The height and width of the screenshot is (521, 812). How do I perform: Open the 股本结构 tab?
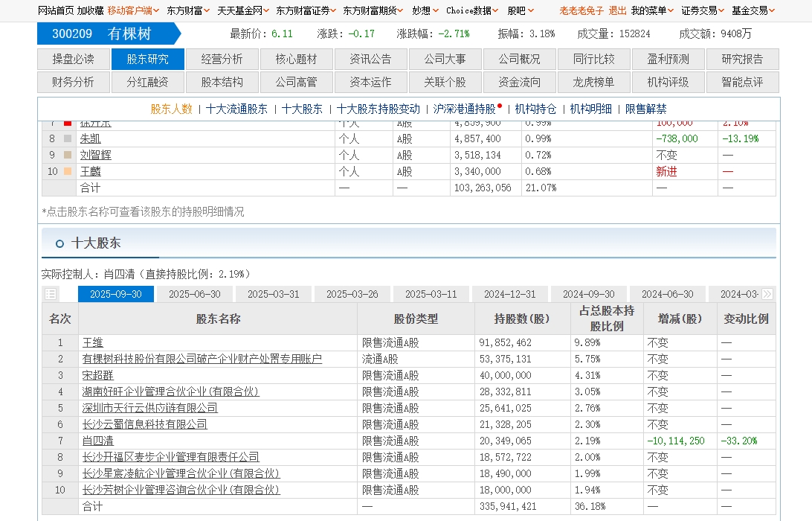pyautogui.click(x=222, y=82)
